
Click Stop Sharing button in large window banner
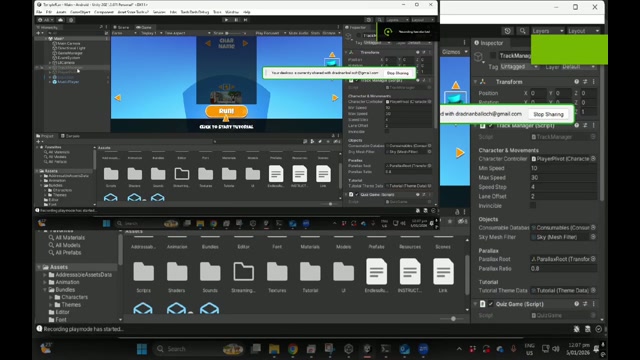(548, 114)
